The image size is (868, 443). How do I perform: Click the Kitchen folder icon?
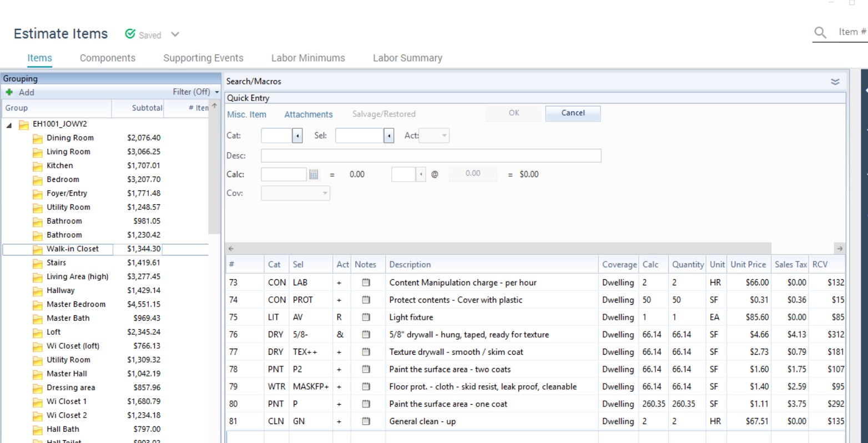click(38, 166)
